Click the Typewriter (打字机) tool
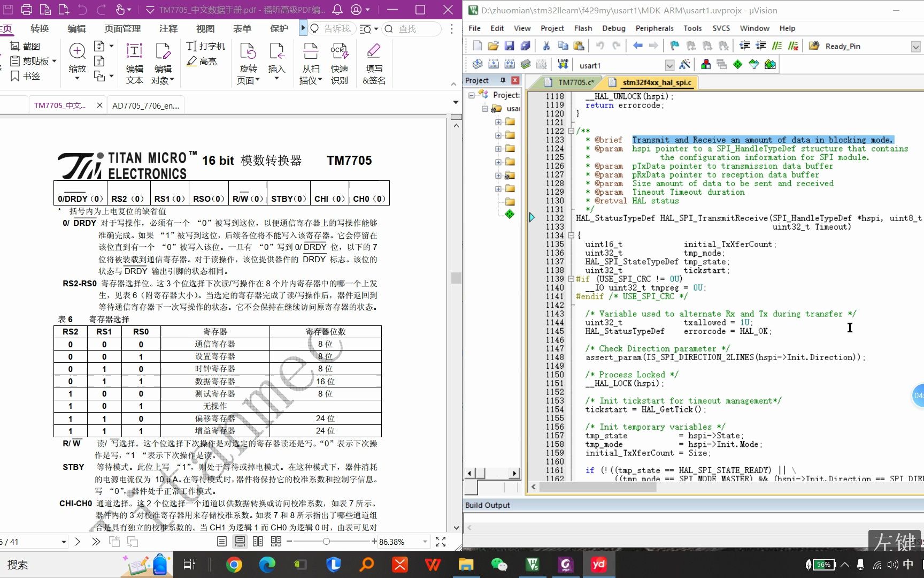This screenshot has height=578, width=924. point(206,46)
